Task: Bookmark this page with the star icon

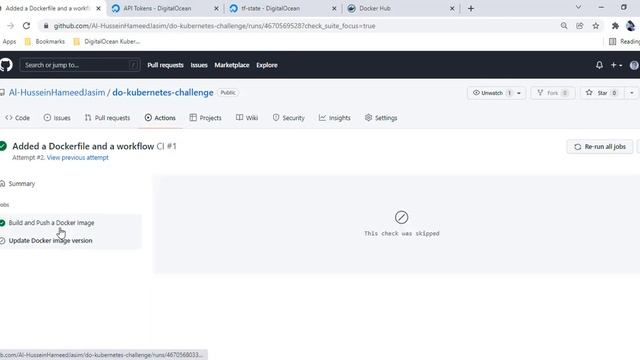Action: [596, 26]
